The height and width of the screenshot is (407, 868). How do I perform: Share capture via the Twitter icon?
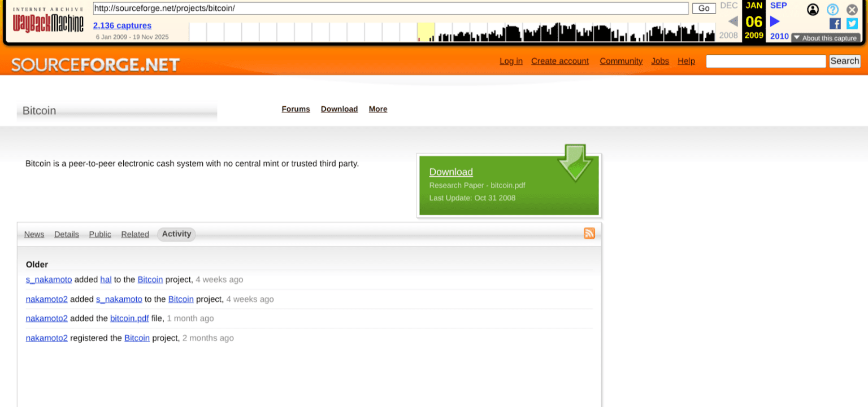(852, 24)
